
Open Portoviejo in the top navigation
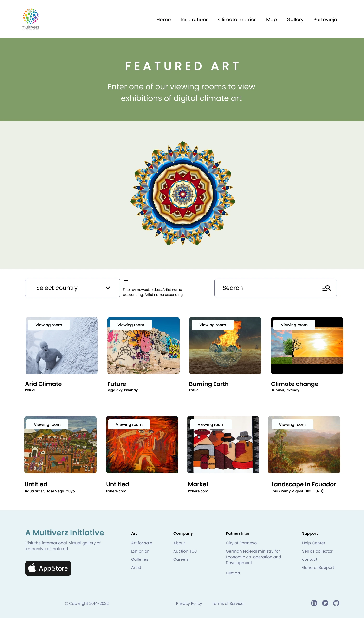[x=325, y=20]
